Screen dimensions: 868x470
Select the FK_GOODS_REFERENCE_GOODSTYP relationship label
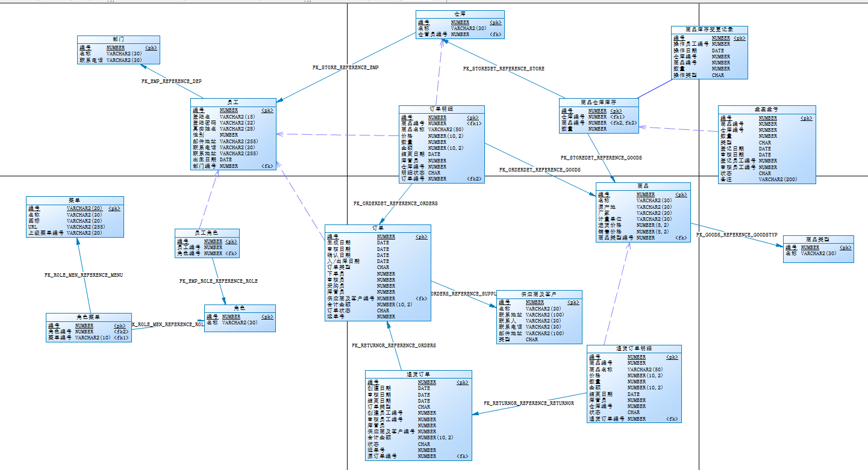pyautogui.click(x=736, y=235)
